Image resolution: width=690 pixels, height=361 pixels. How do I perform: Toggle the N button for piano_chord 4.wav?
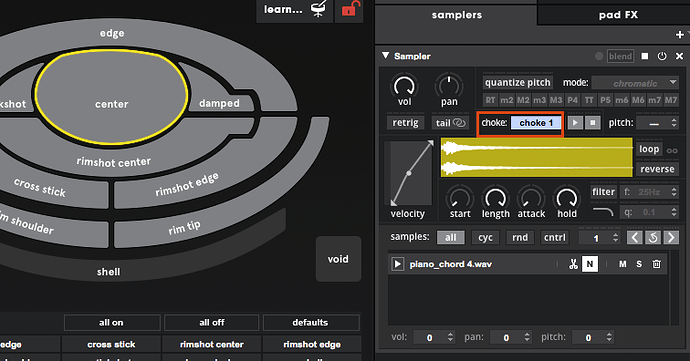[590, 264]
